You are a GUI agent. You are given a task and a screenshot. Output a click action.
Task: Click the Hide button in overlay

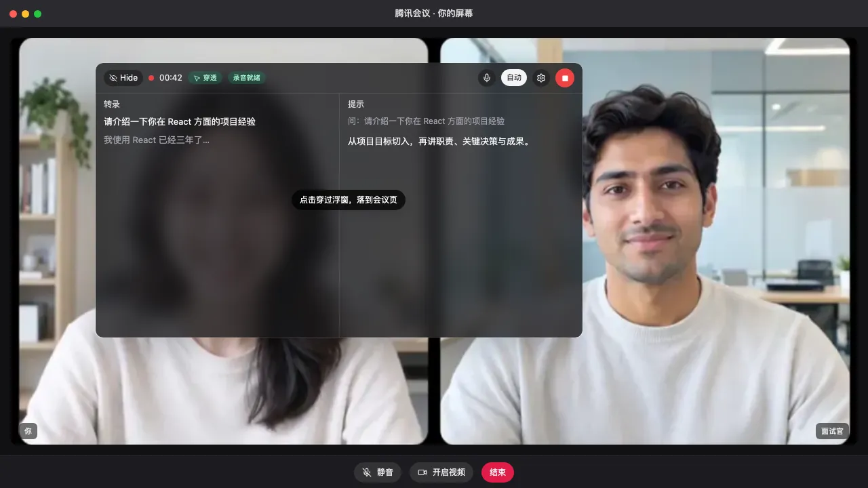pyautogui.click(x=123, y=78)
